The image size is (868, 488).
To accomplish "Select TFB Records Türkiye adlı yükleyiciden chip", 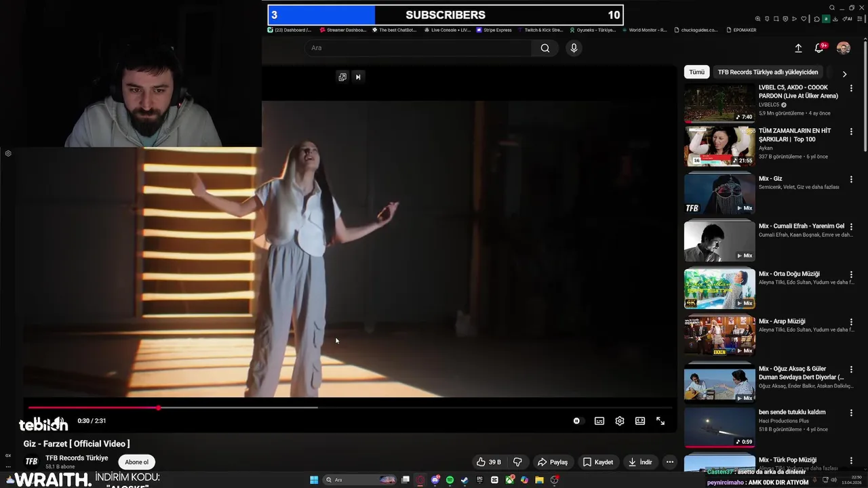I will coord(768,72).
